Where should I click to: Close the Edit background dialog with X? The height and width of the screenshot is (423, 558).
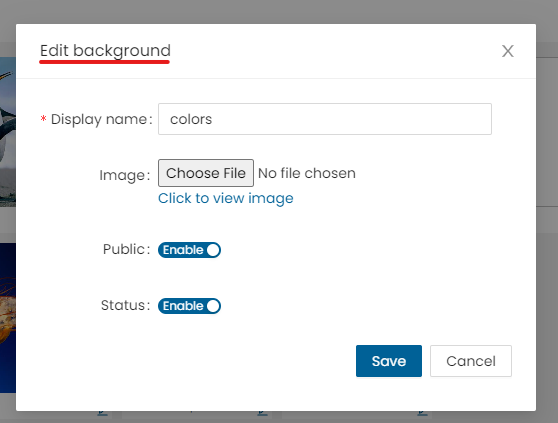click(x=507, y=51)
